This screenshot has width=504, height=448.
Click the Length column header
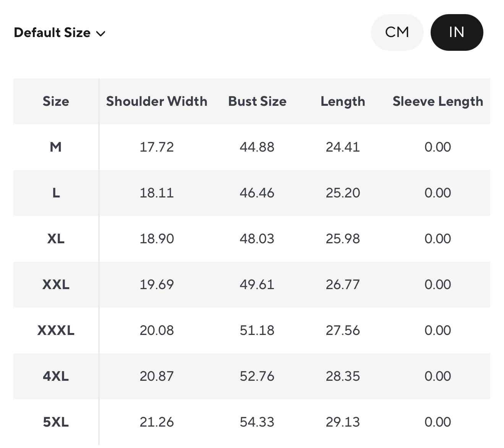click(343, 101)
